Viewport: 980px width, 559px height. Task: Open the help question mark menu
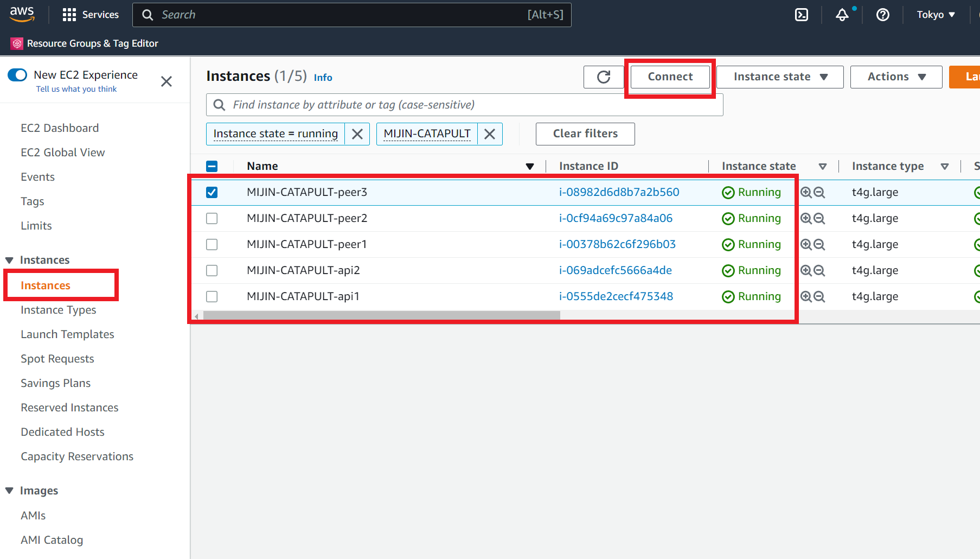pos(882,15)
